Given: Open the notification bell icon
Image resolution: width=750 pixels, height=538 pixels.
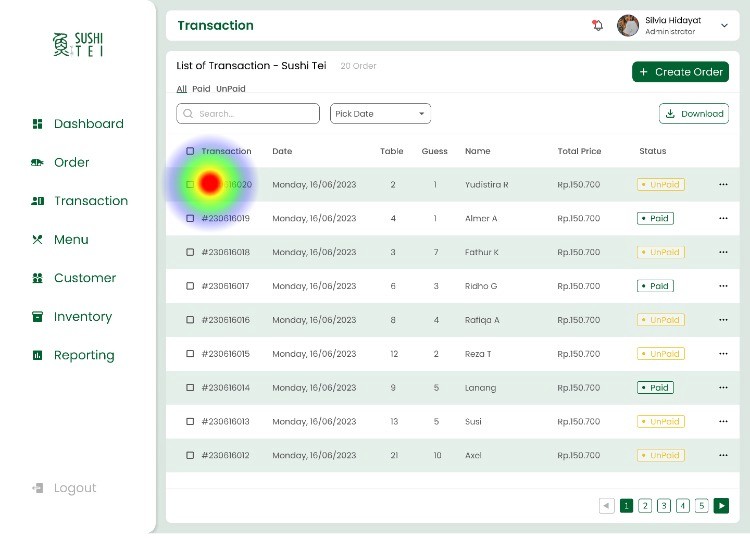Looking at the screenshot, I should coord(597,25).
